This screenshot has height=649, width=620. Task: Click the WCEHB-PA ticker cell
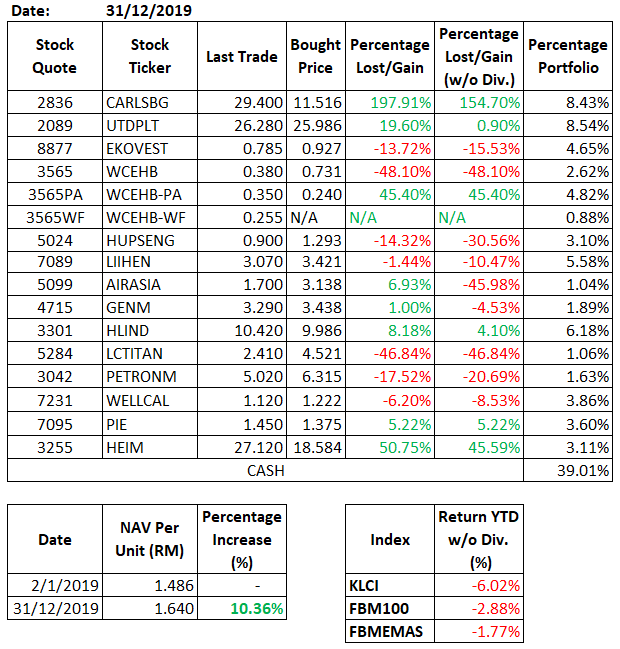pyautogui.click(x=150, y=195)
